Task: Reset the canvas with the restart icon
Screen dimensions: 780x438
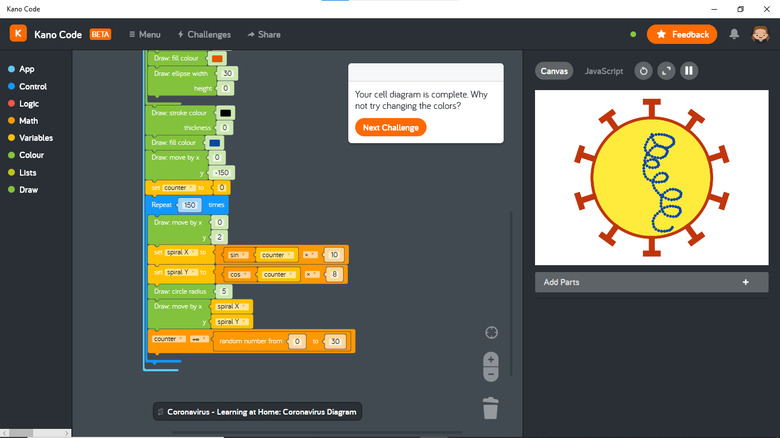Action: [x=643, y=71]
